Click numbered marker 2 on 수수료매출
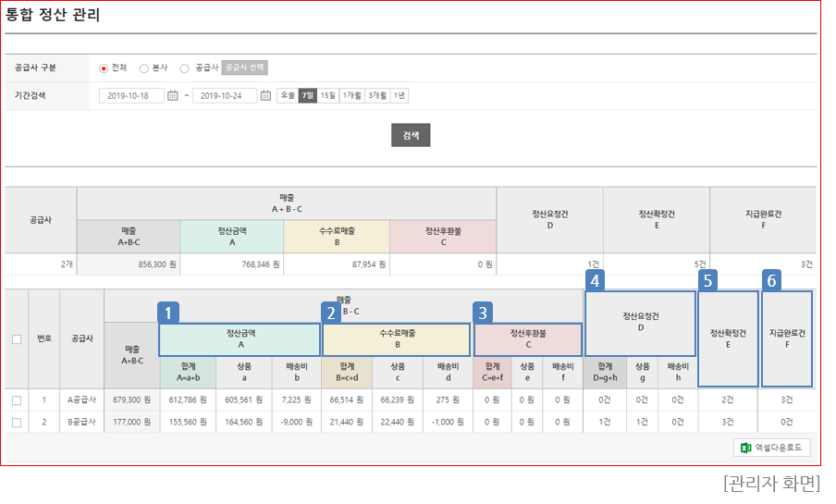 click(x=331, y=313)
